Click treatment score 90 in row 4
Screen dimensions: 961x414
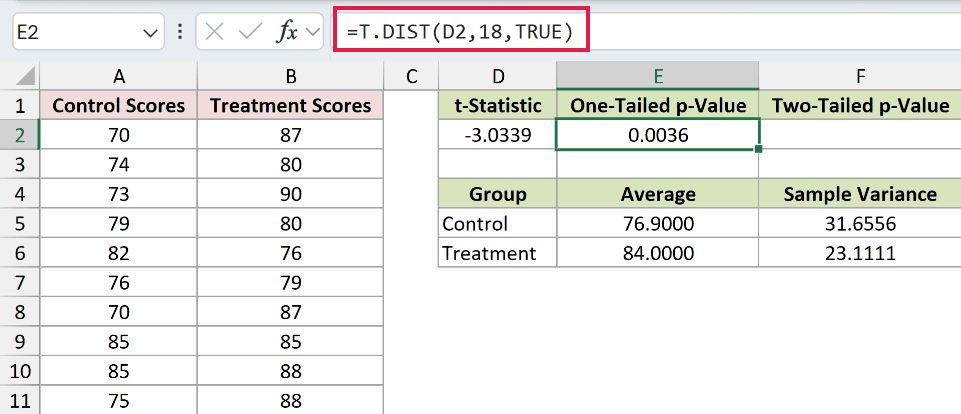pos(291,194)
